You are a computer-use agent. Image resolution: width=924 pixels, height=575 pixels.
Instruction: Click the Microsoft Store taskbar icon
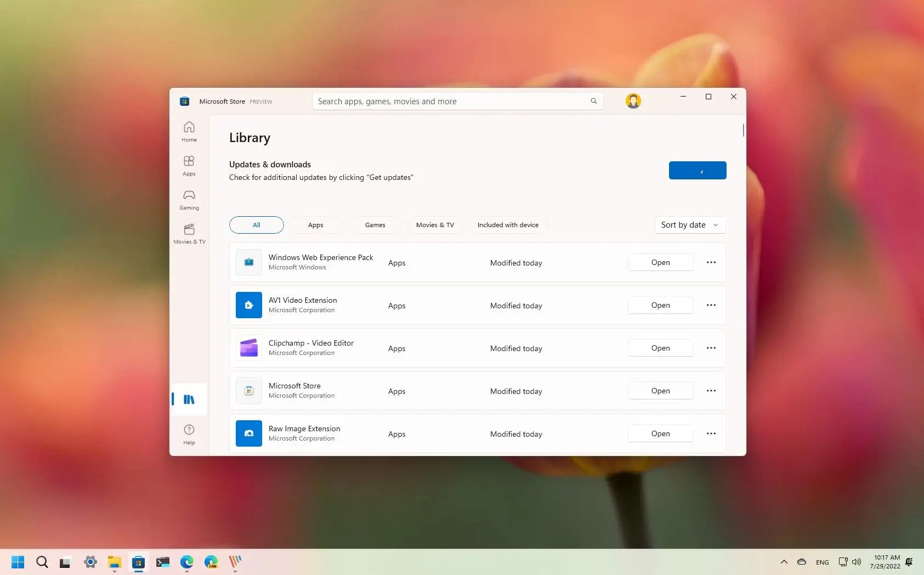point(139,562)
